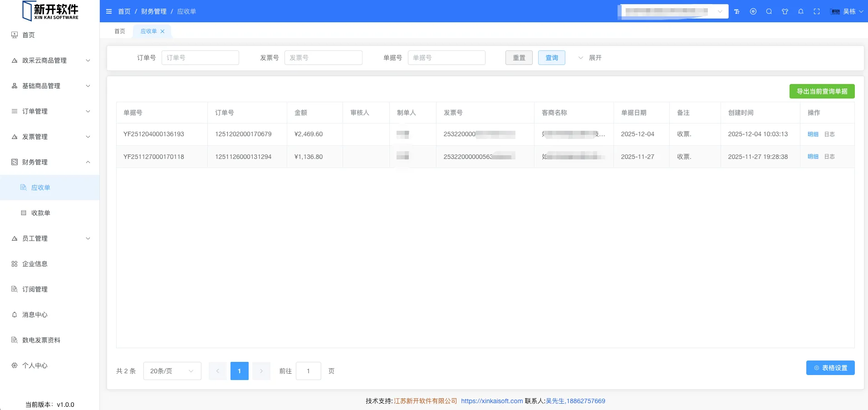Toggle fullscreen mode icon
Viewport: 868px width, 410px height.
coord(817,11)
